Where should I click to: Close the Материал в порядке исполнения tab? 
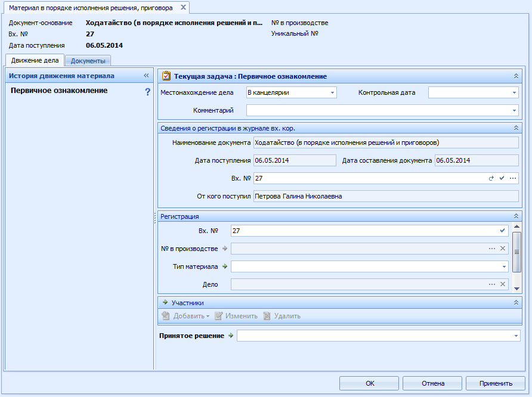point(183,7)
